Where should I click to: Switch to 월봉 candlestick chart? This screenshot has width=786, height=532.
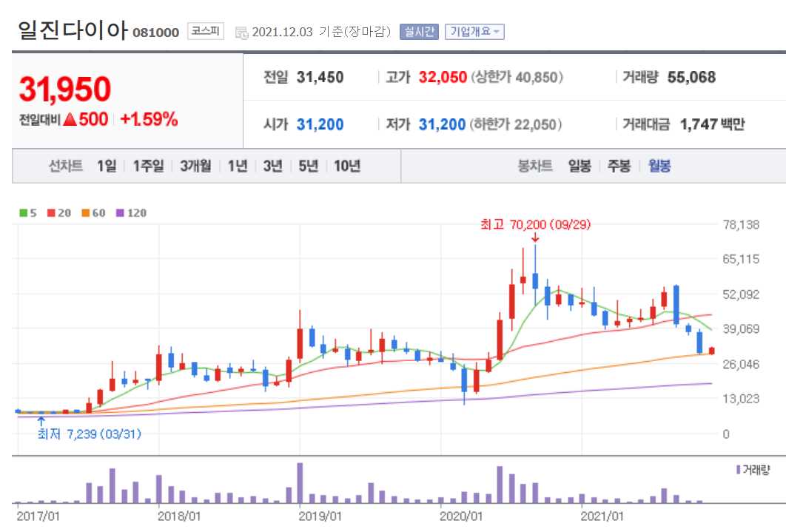[x=659, y=166]
